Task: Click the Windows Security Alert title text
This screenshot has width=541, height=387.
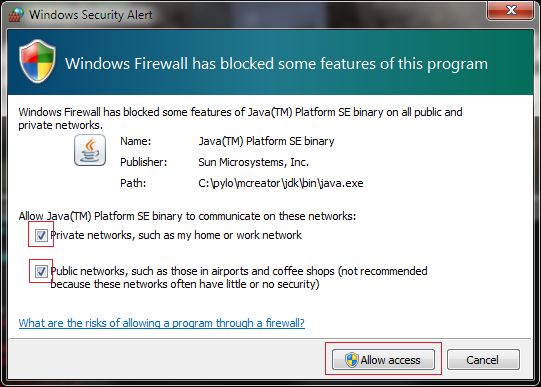Action: [x=91, y=15]
